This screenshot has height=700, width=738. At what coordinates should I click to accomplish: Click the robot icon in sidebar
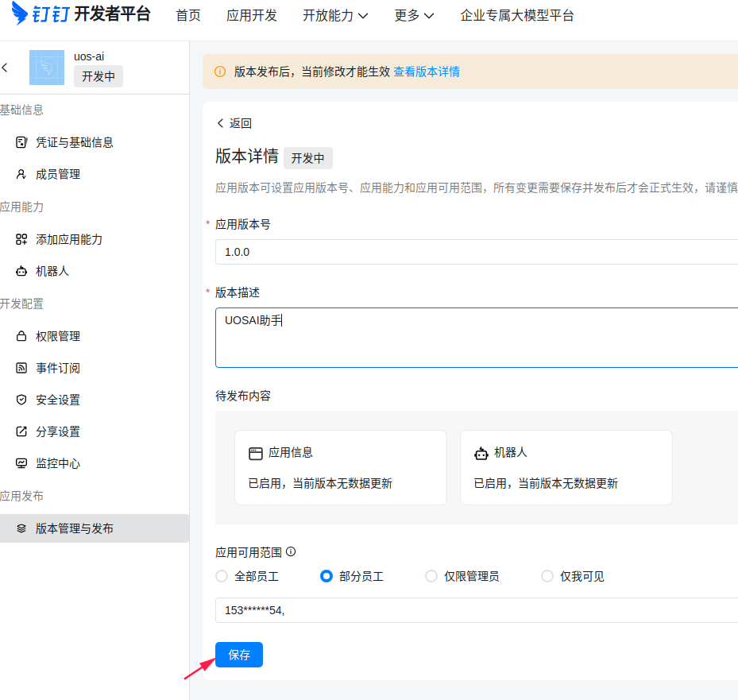point(21,271)
